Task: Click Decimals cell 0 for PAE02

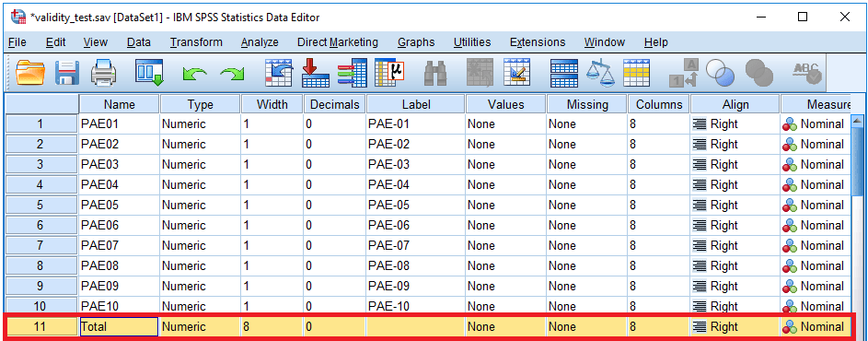Action: click(334, 144)
